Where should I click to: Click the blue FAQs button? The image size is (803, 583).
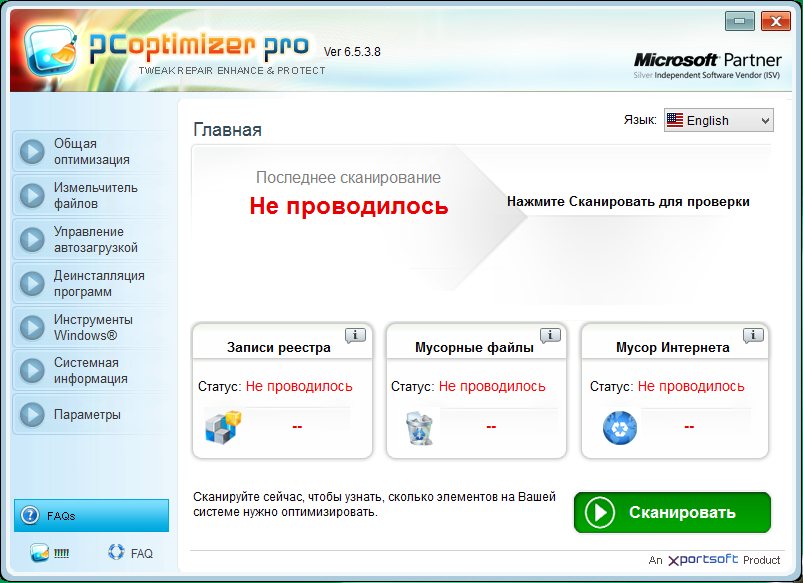click(x=91, y=516)
